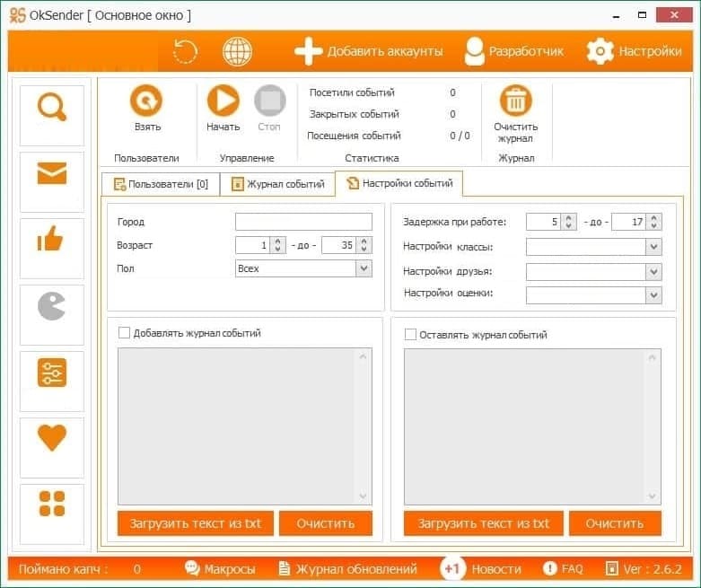The width and height of the screenshot is (701, 588).
Task: Click the Закрытых событий statistic label
Action: [x=354, y=114]
